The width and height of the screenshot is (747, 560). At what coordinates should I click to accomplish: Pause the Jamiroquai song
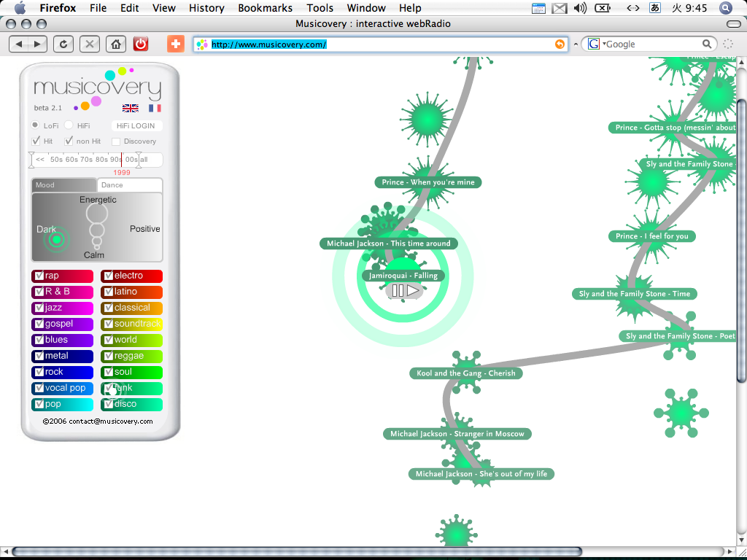coord(398,290)
